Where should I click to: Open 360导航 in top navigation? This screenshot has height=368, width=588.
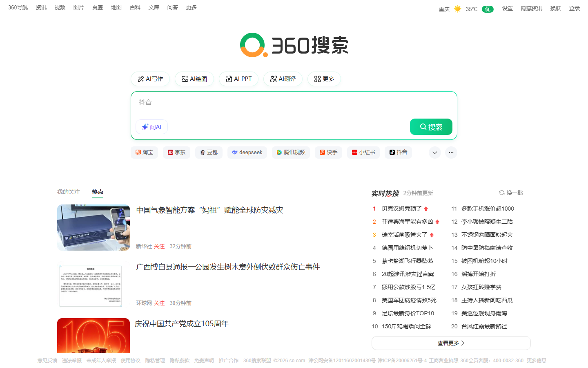point(18,7)
